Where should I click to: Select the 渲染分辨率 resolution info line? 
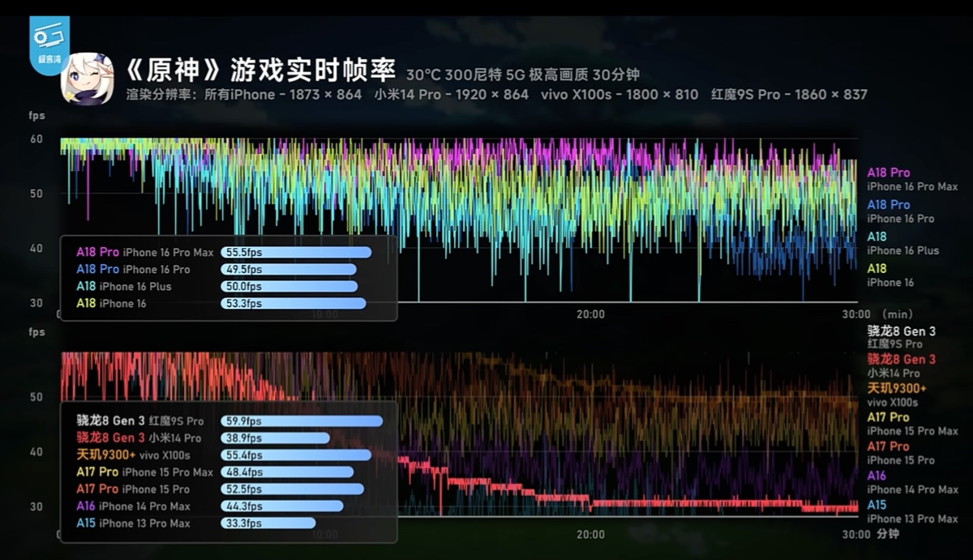pos(496,95)
